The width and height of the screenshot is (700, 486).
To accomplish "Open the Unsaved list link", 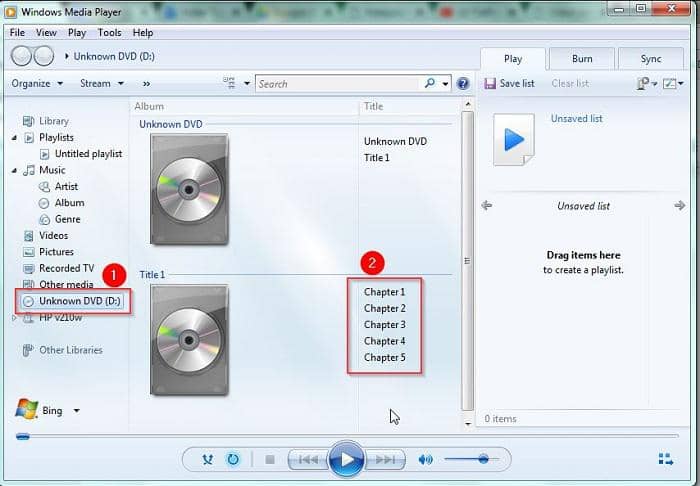I will (576, 118).
